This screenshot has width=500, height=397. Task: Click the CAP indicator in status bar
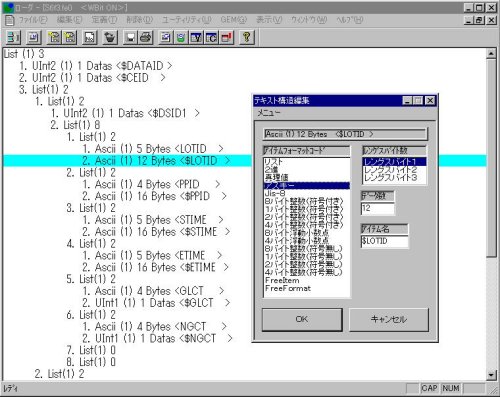[x=429, y=388]
